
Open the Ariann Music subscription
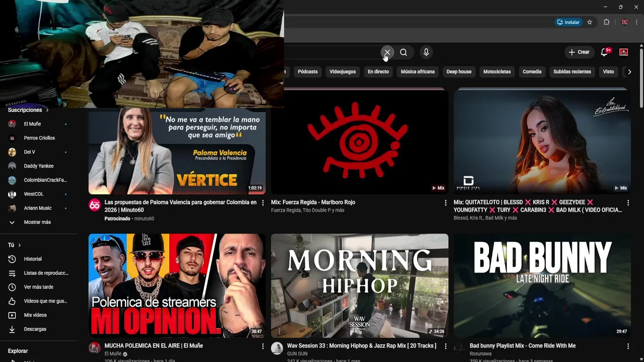[38, 208]
